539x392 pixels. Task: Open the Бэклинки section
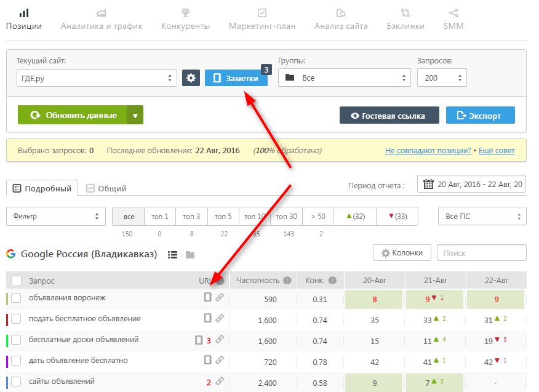tap(405, 20)
